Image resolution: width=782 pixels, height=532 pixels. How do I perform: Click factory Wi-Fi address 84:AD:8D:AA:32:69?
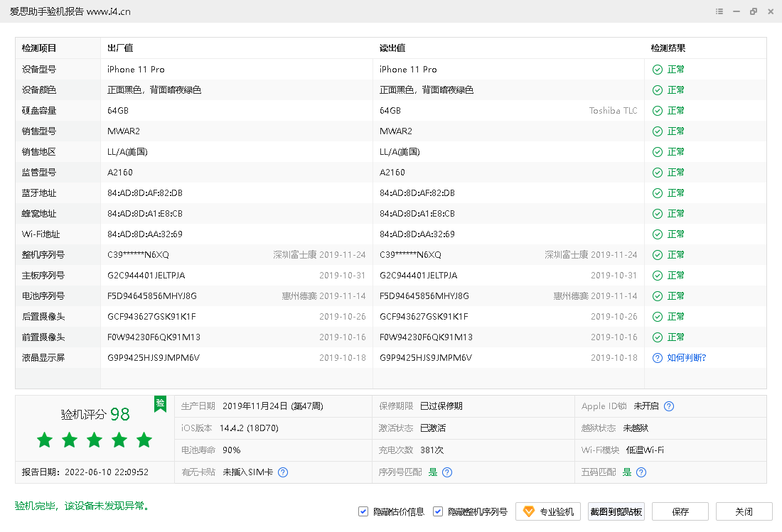click(145, 234)
